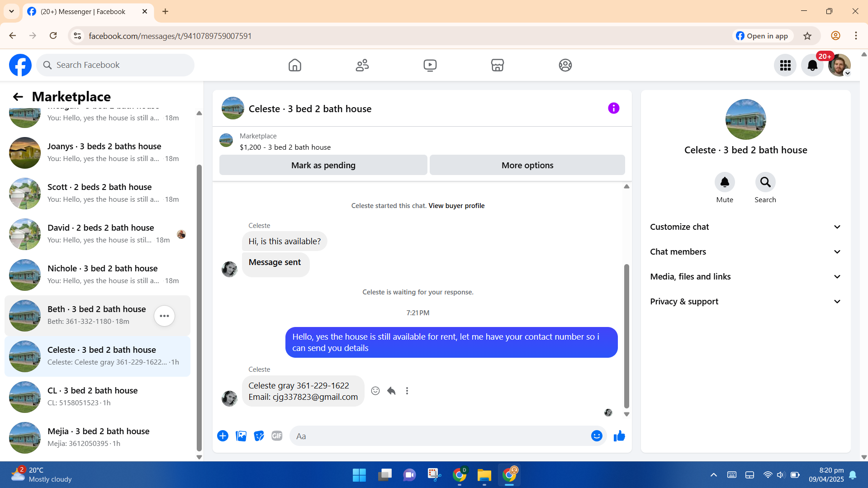
Task: Go to the Home feed icon
Action: 295,65
